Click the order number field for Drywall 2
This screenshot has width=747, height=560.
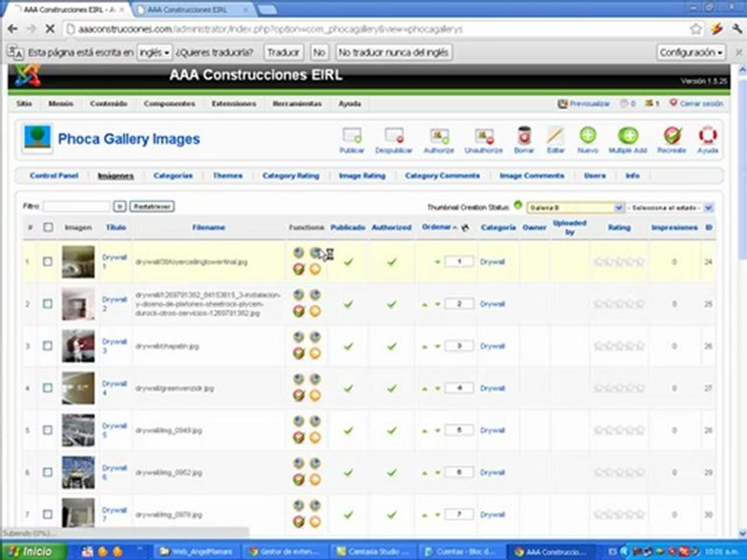pos(459,304)
